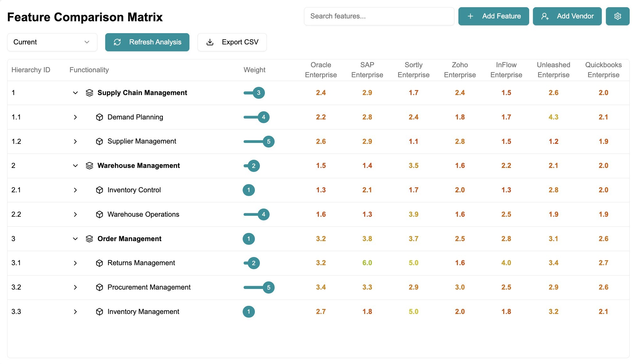Select Unleashed score 4.3 for Demand Planning

tap(554, 117)
